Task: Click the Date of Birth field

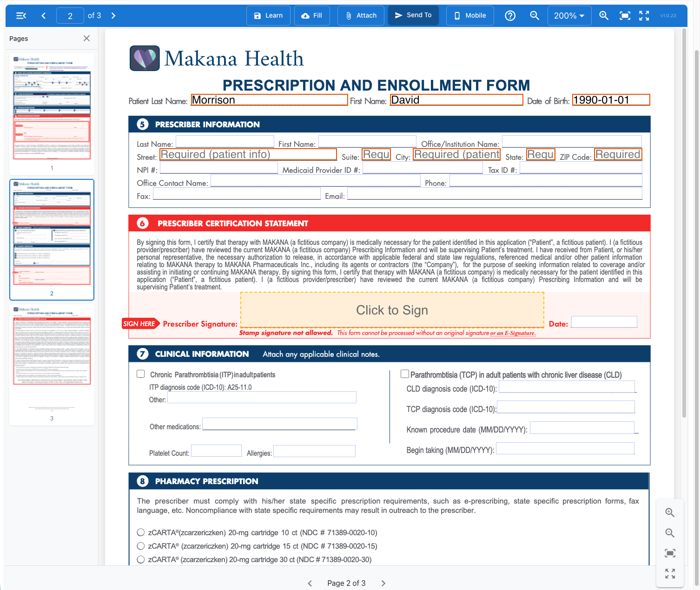Action: coord(611,100)
